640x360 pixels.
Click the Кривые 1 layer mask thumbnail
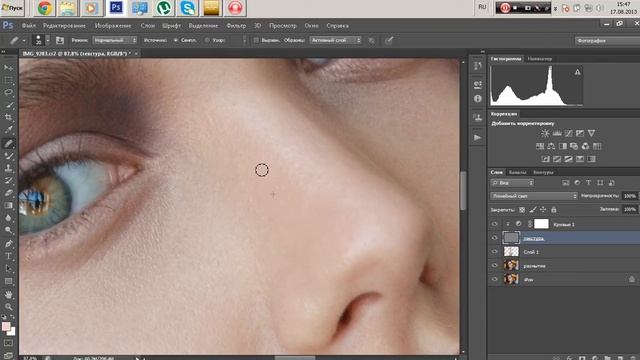(541, 224)
